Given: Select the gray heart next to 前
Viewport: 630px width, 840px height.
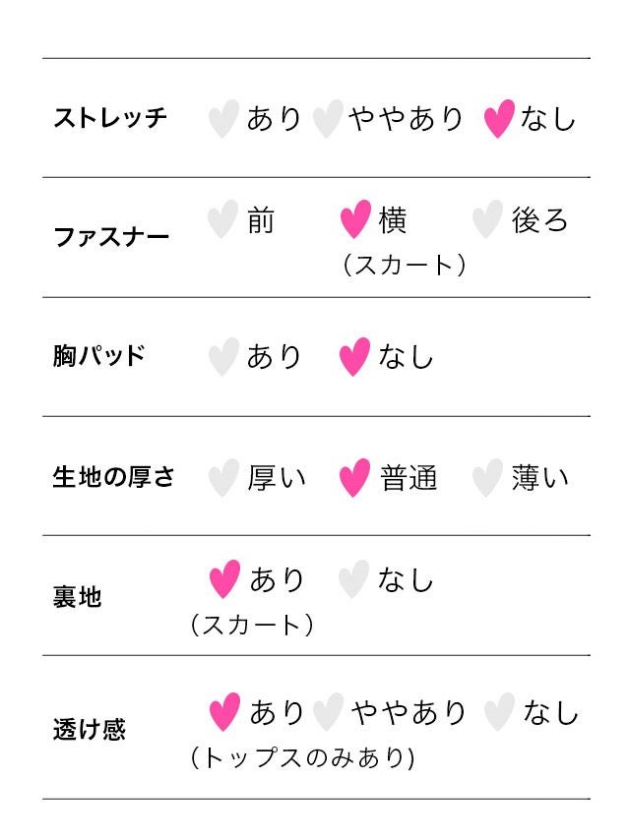Looking at the screenshot, I should click(x=223, y=220).
